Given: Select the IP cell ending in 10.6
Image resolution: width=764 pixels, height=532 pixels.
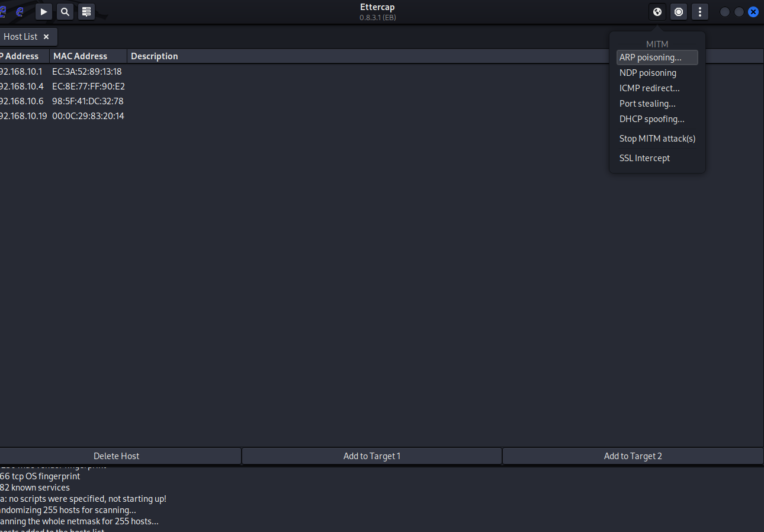Looking at the screenshot, I should click(x=22, y=101).
